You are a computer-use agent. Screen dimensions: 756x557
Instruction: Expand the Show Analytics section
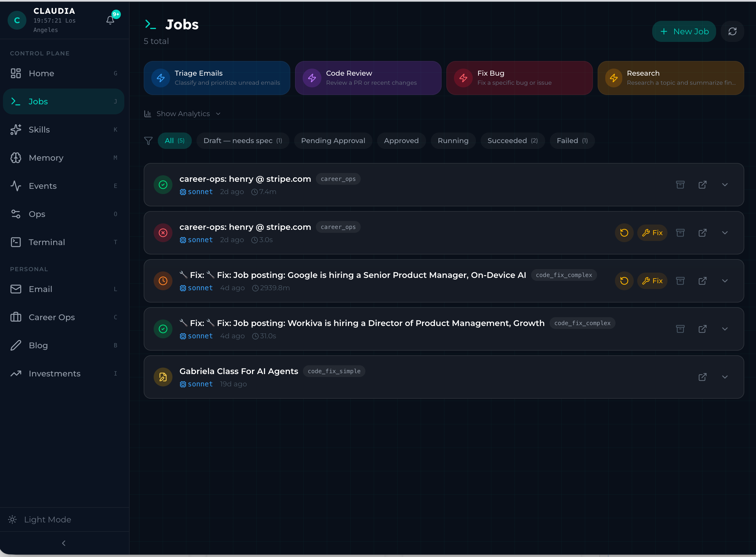182,114
